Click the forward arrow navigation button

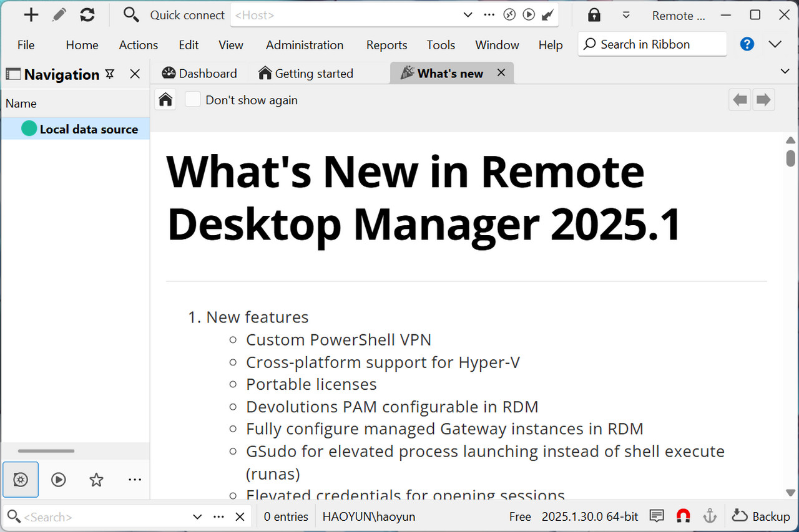point(763,100)
